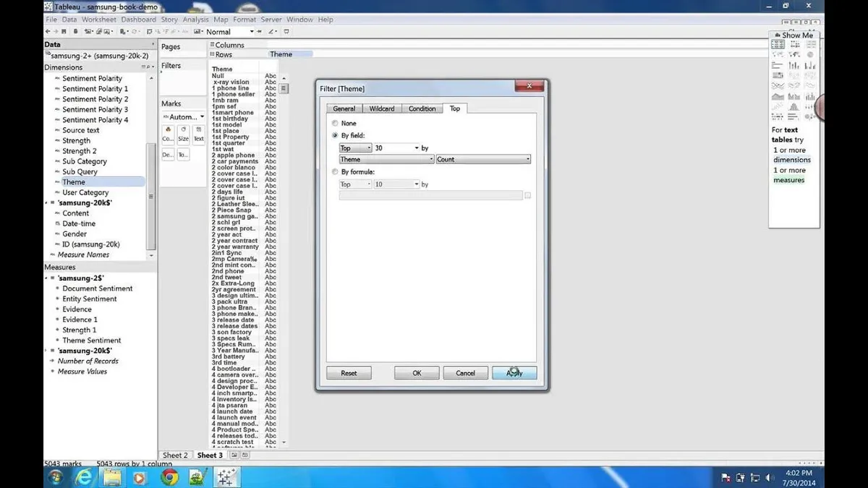Select the histogram chart in Show Me
Image resolution: width=868 pixels, height=488 pixels.
click(x=793, y=106)
